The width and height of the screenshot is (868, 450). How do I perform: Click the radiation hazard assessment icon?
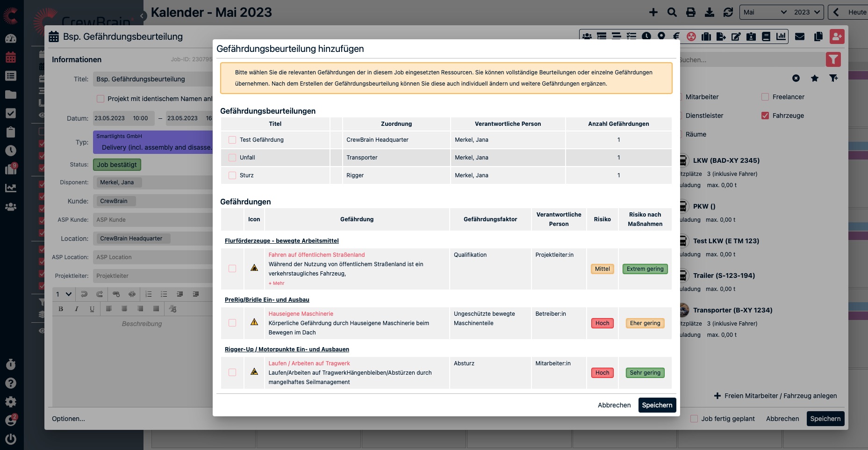(x=691, y=36)
